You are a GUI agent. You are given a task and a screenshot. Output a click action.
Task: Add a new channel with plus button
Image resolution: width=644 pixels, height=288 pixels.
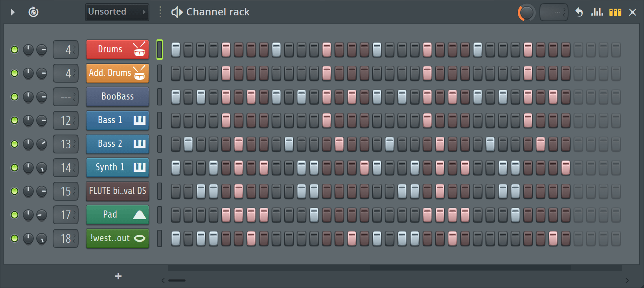pyautogui.click(x=118, y=276)
